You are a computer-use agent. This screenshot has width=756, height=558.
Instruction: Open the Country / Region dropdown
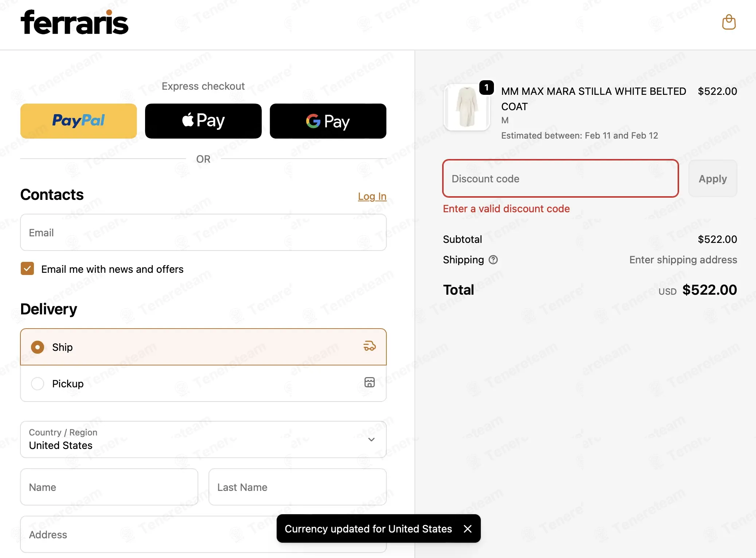[203, 439]
